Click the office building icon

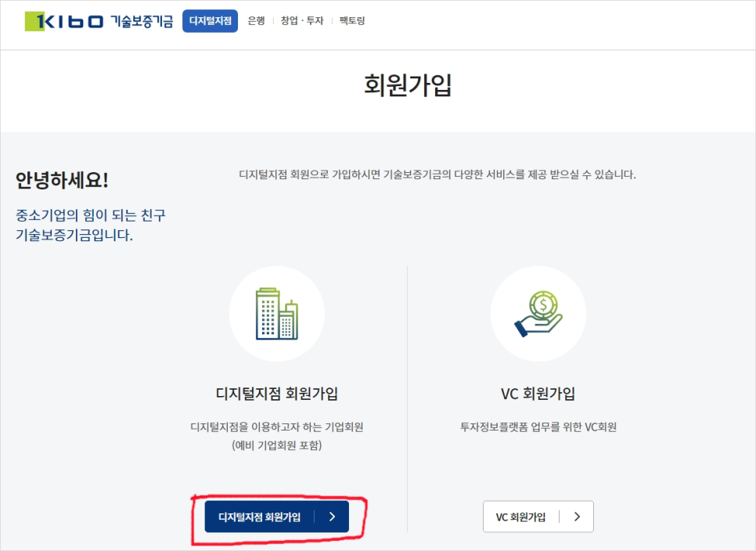pyautogui.click(x=277, y=314)
